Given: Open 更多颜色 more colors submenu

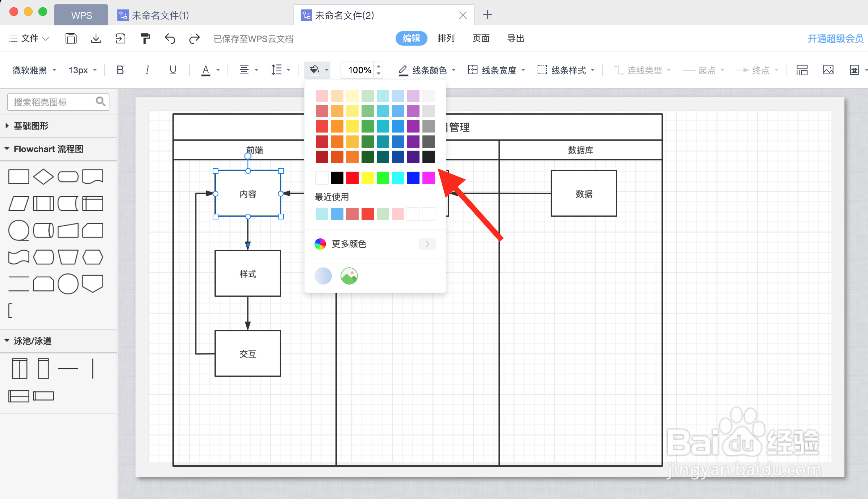Looking at the screenshot, I should point(375,244).
